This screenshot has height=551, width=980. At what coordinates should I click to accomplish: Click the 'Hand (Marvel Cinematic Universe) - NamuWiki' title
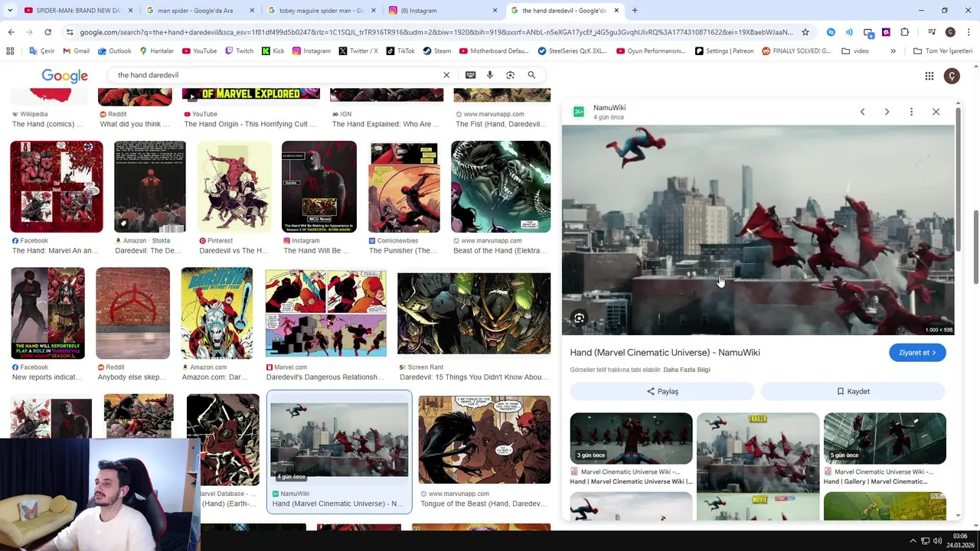(665, 353)
